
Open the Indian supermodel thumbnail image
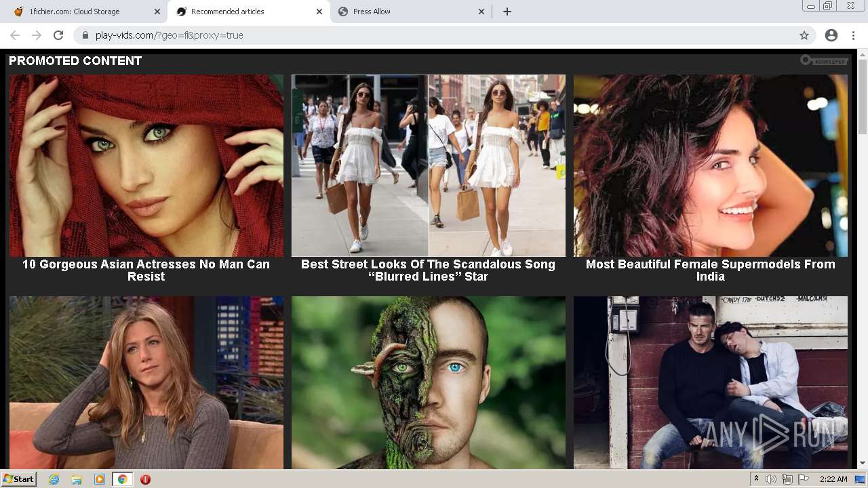[711, 165]
